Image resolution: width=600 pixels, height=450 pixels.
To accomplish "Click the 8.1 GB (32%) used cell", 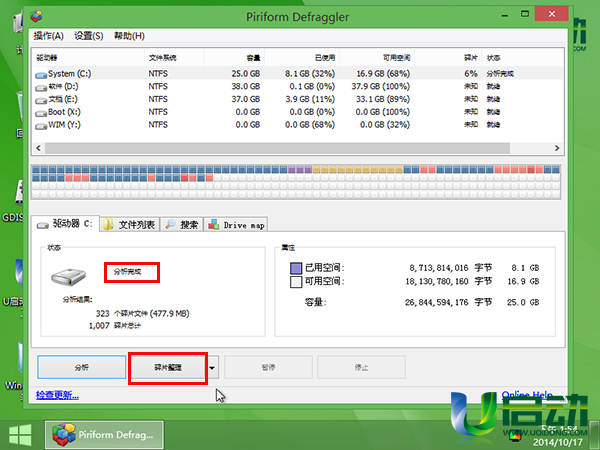I will tap(310, 73).
